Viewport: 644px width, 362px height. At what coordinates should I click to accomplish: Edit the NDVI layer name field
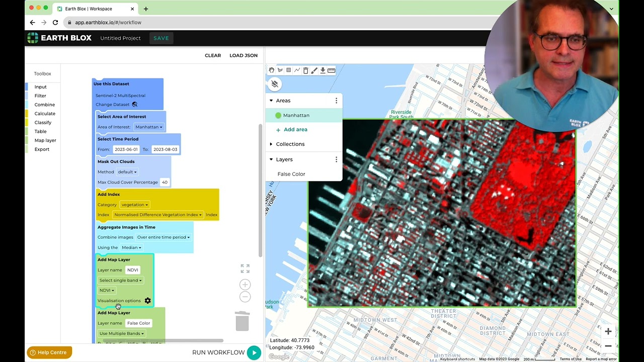[x=133, y=270]
